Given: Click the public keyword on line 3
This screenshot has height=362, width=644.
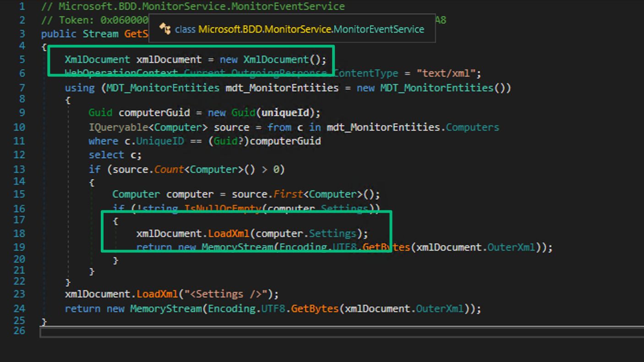Looking at the screenshot, I should coord(59,34).
